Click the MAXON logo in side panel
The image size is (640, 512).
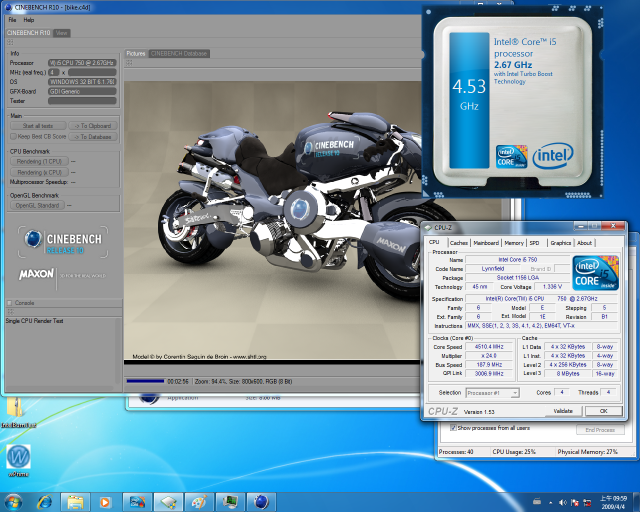(36, 274)
